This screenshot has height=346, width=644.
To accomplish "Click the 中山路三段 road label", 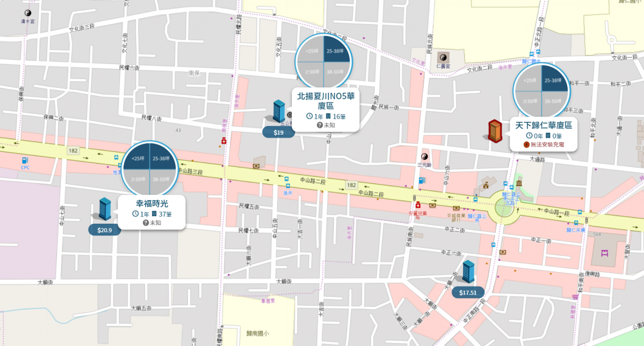I will 191,171.
